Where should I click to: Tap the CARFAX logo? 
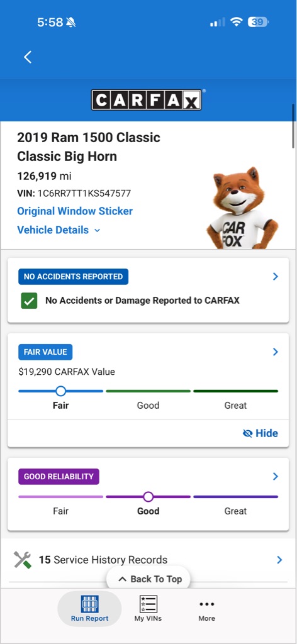tap(146, 100)
